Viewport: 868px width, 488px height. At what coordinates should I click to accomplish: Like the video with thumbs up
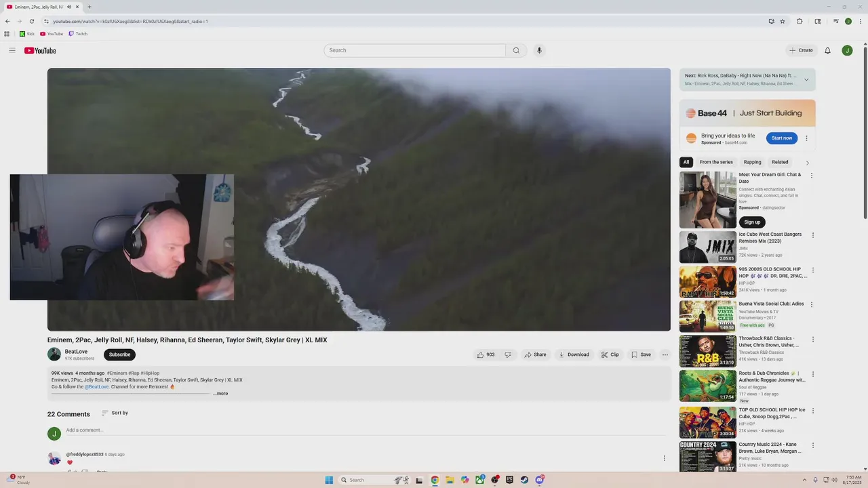click(486, 354)
